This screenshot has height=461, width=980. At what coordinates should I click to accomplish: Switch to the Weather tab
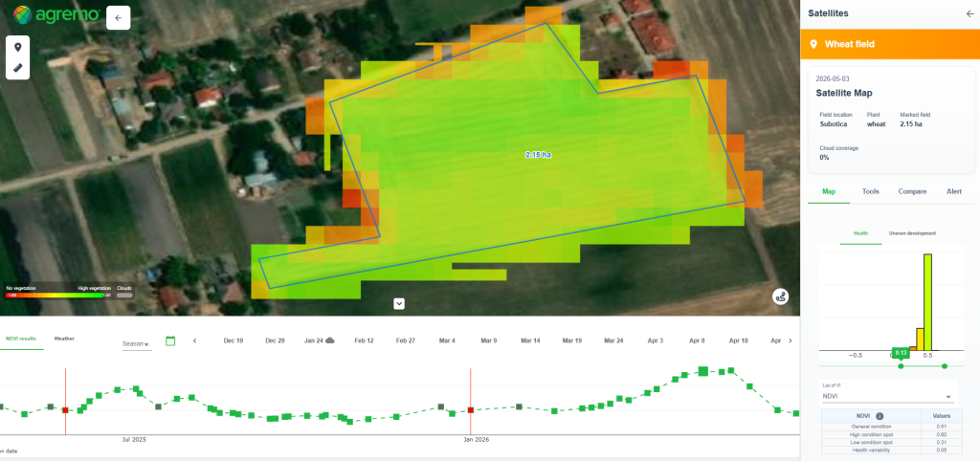[x=64, y=339]
